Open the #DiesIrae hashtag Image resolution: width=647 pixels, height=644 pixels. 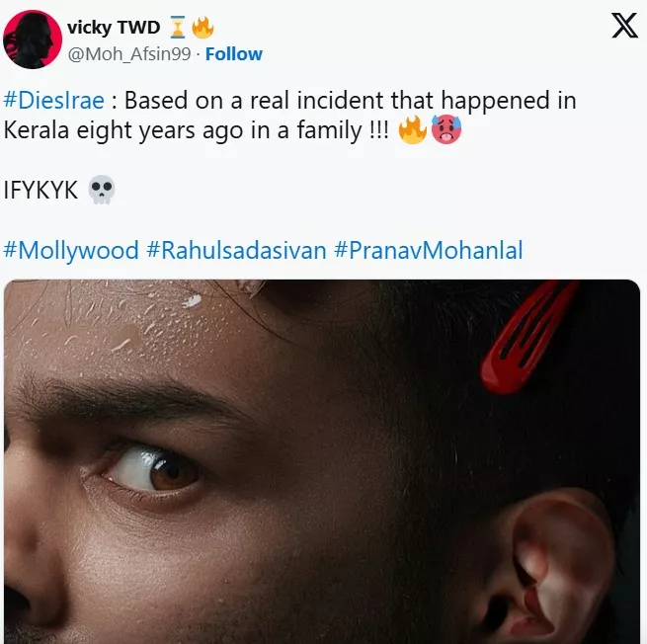click(x=53, y=101)
